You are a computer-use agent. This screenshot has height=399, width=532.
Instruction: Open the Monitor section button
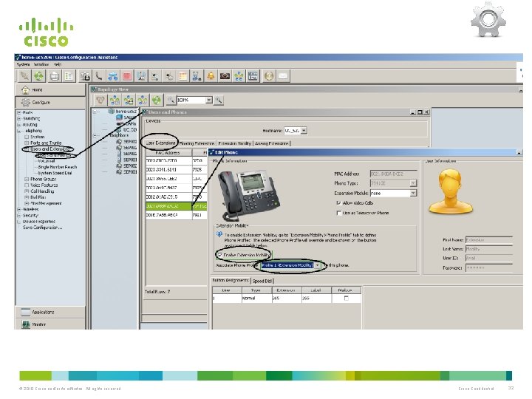(50, 324)
